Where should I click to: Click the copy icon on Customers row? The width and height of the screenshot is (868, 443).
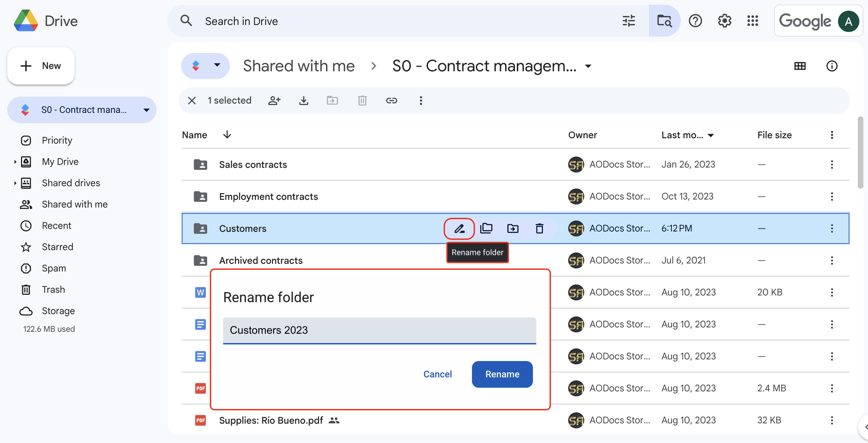486,229
